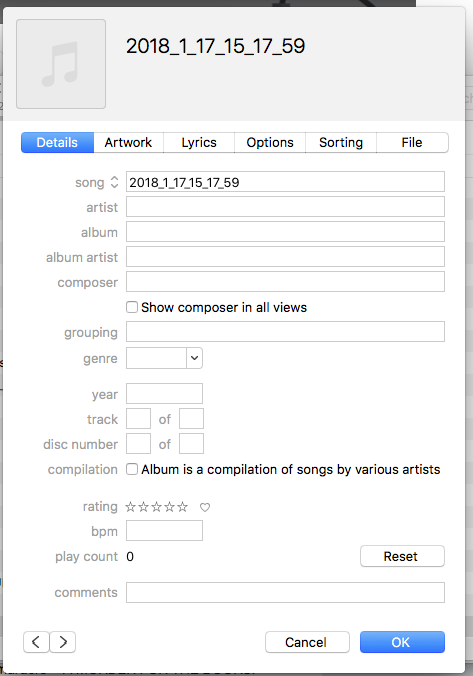Check Album is a compilation checkbox
Viewport: 473px width, 676px height.
click(132, 469)
